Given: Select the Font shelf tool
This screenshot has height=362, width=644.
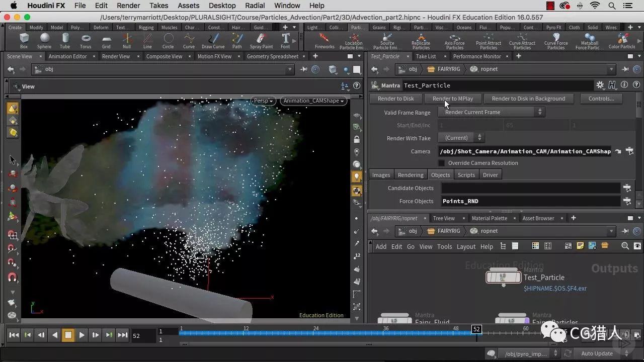Looking at the screenshot, I should click(x=285, y=41).
